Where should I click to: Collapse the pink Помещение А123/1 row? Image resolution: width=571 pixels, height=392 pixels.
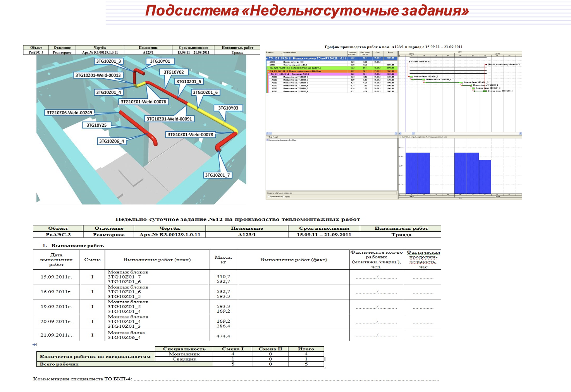pos(269,74)
